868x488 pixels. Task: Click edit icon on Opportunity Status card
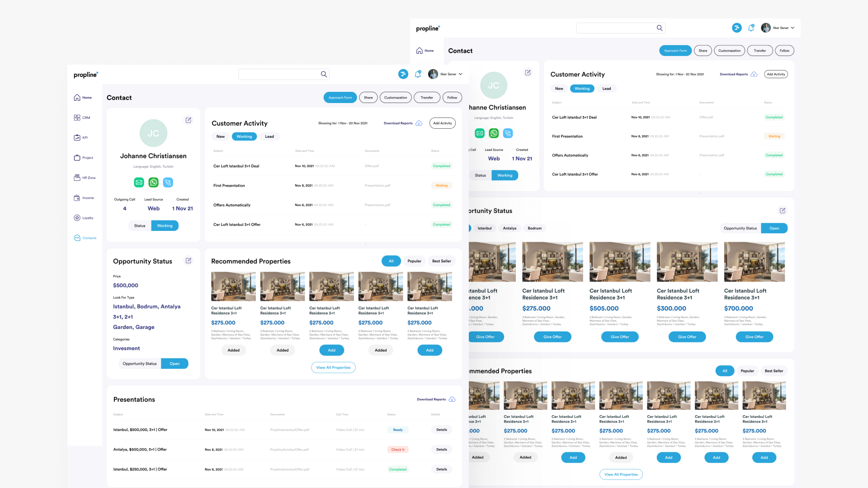(x=189, y=261)
